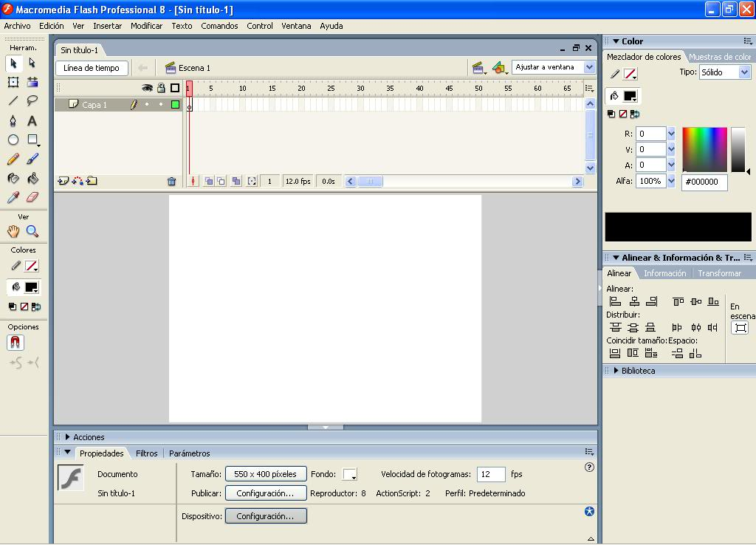Delete layer with the trash icon

(x=171, y=181)
